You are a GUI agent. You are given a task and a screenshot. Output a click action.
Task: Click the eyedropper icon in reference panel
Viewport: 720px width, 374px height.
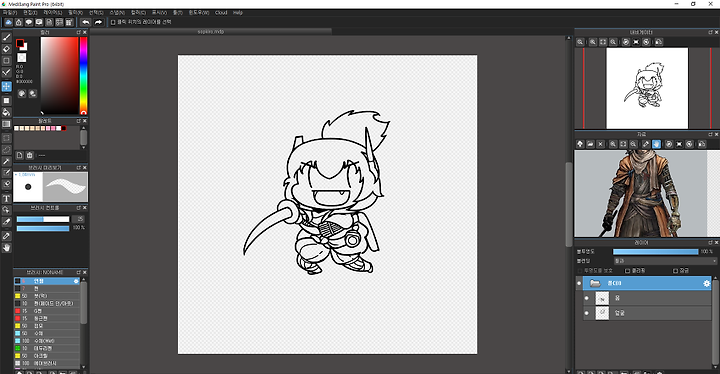(646, 144)
